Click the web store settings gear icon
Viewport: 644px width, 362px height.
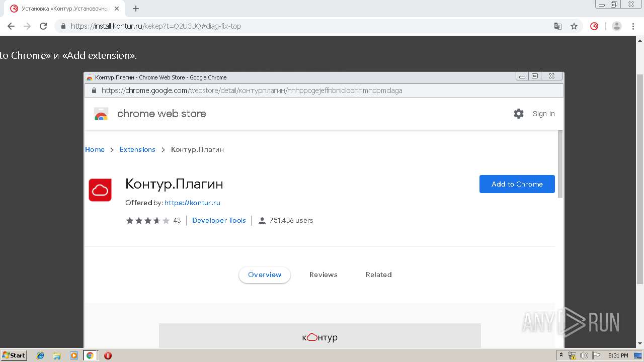pos(519,114)
